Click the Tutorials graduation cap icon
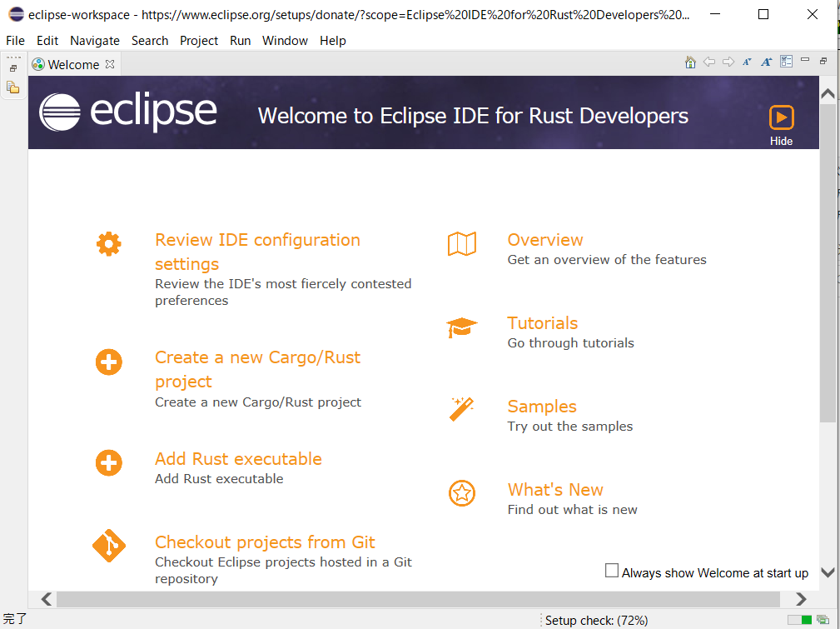 tap(461, 327)
